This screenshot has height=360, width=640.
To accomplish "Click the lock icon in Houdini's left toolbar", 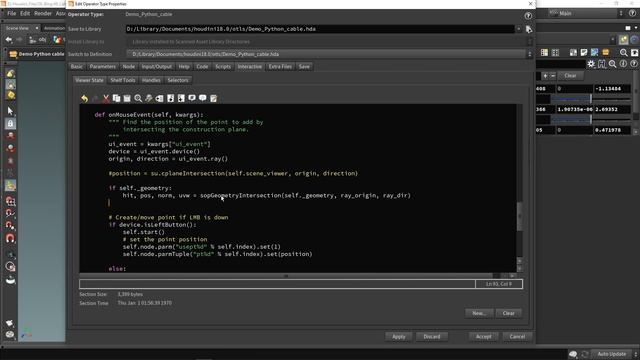I will (10, 123).
